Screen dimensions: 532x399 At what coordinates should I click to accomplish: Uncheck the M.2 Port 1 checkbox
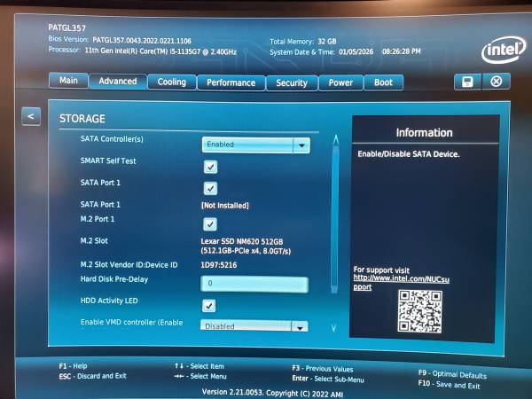point(210,223)
